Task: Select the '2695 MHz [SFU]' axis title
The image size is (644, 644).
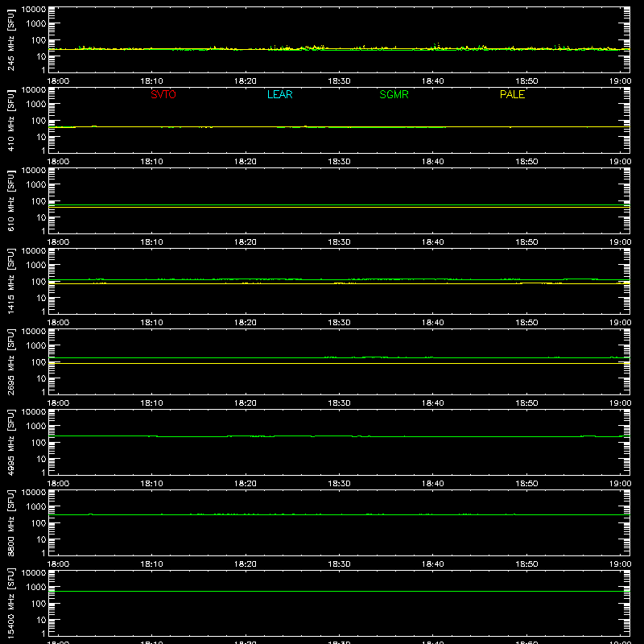Action: (x=10, y=361)
